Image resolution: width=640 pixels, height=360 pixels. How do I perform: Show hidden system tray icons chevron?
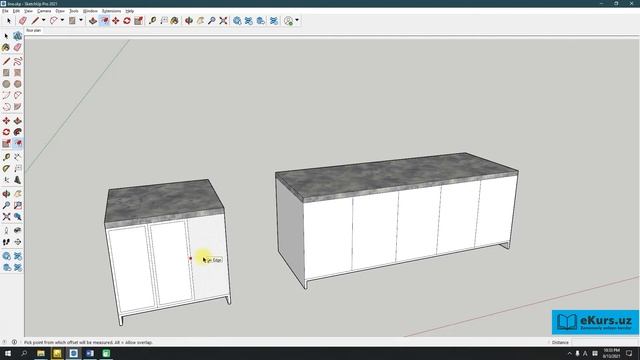[570, 353]
